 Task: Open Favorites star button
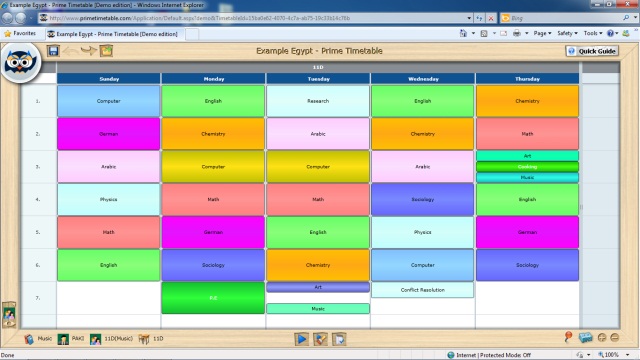(x=20, y=33)
